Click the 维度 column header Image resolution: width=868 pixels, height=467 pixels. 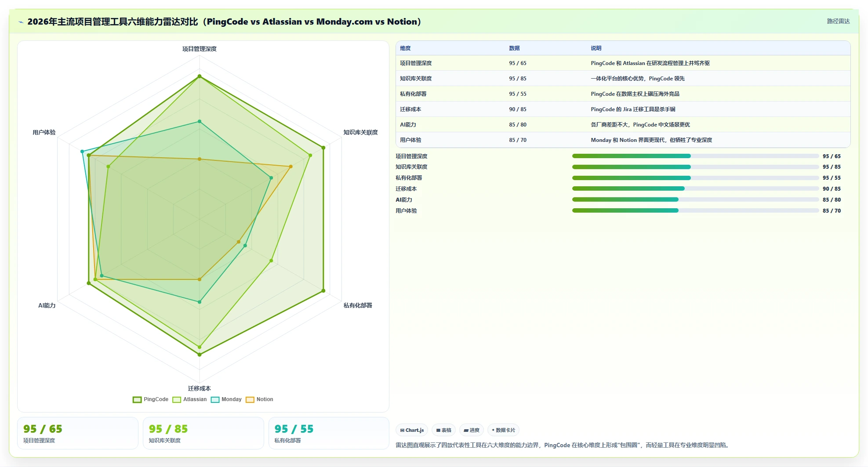click(405, 48)
